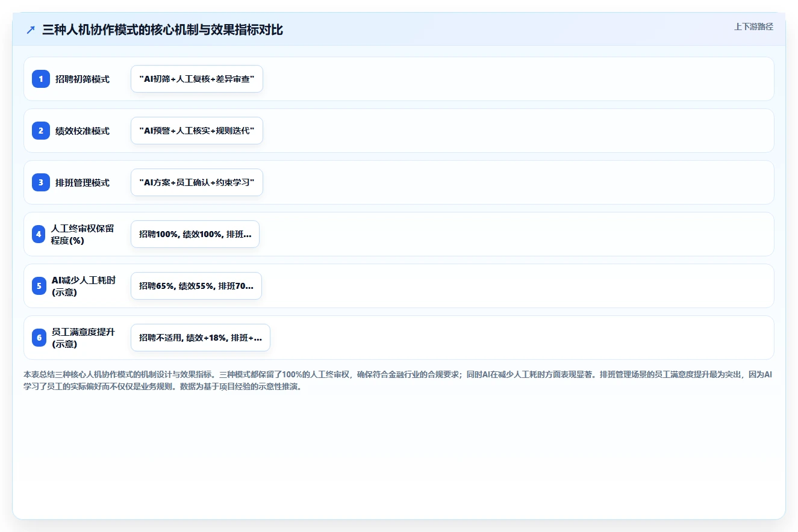Viewport: 798px width, 532px height.
Task: Select the "AI预警+人工核实+规则迭代" chip
Action: coord(197,131)
